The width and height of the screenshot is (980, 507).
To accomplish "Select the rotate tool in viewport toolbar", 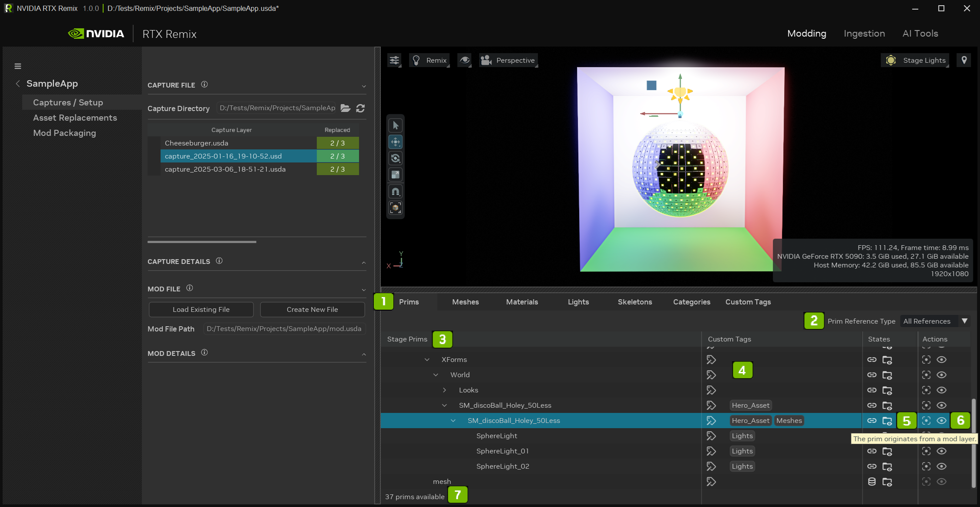I will coord(395,159).
